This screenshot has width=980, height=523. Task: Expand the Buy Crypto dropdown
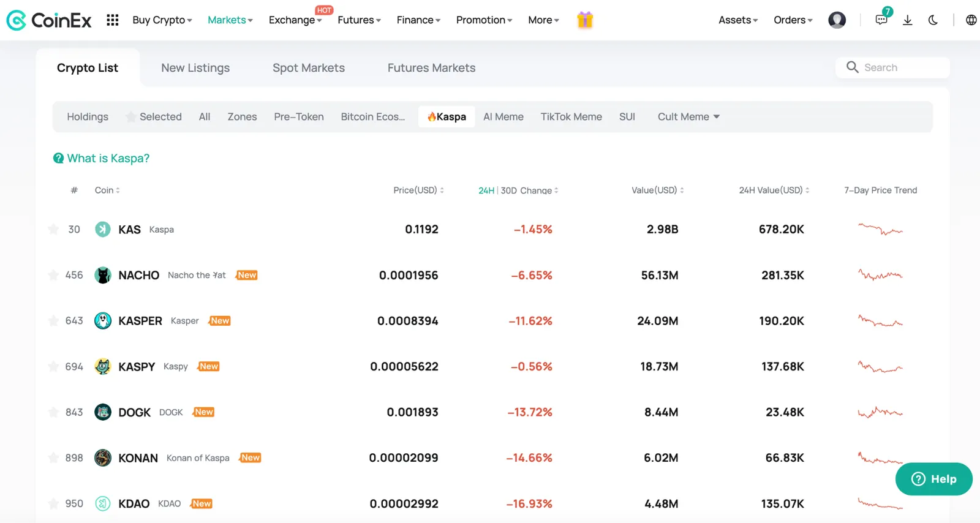point(162,20)
